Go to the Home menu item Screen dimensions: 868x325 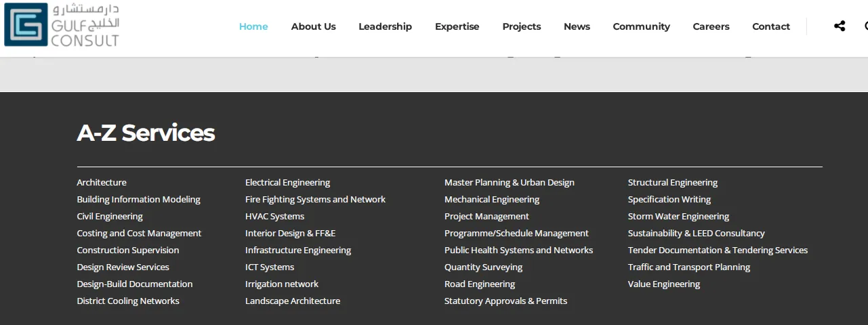(x=253, y=26)
